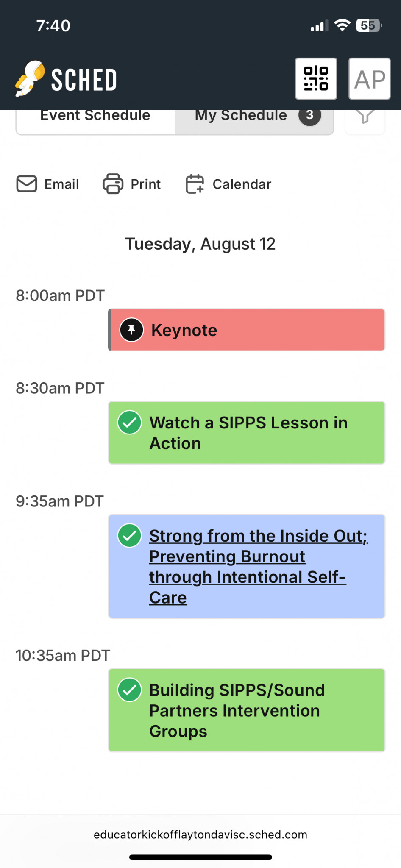Image resolution: width=401 pixels, height=868 pixels.
Task: Uncheck Watch a SIPPS Lesson in Action
Action: pos(130,423)
